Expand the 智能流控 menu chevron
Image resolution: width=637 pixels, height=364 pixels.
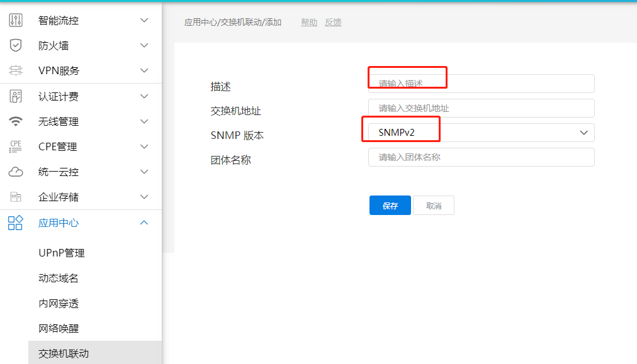pyautogui.click(x=144, y=20)
